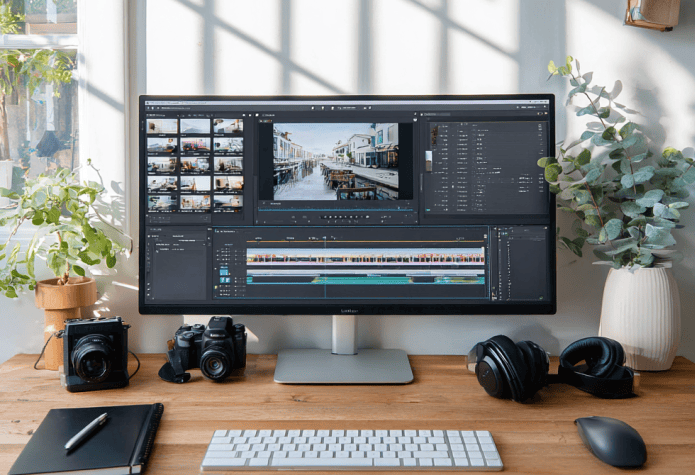Click the video clip filmstrip on the timeline
The height and width of the screenshot is (476, 696).
click(365, 259)
